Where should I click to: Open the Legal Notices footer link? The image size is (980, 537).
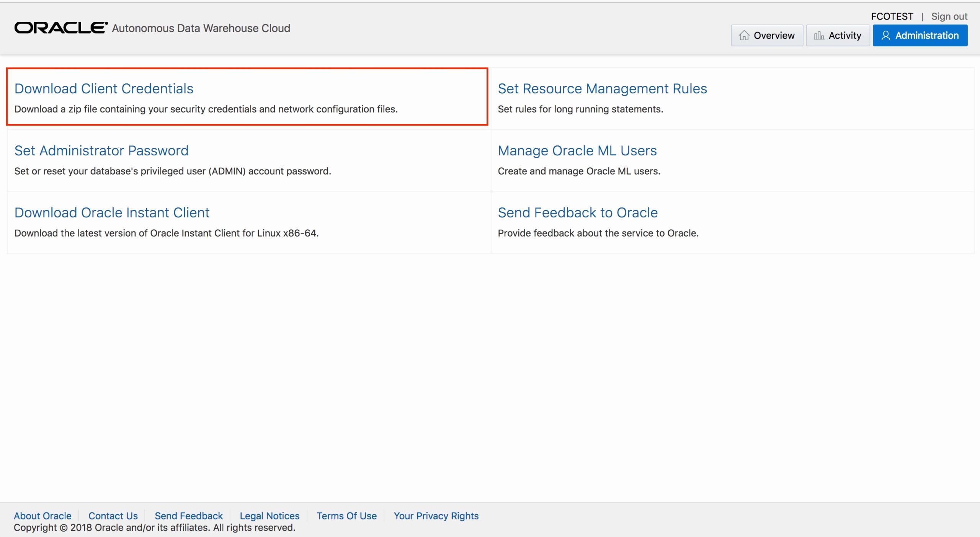tap(269, 516)
